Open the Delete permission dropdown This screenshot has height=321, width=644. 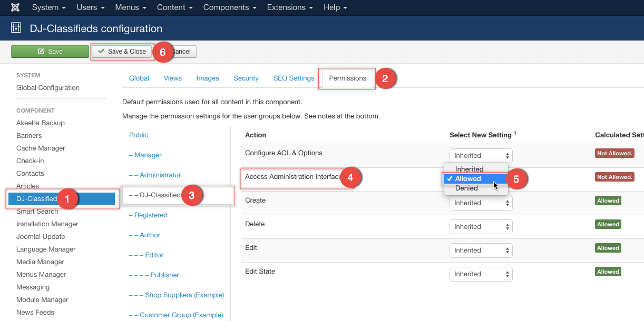coord(481,227)
